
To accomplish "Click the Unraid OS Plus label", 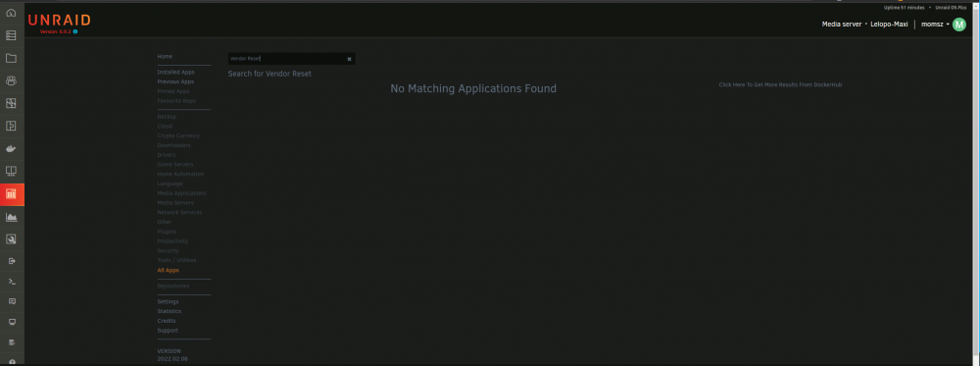I will click(951, 8).
